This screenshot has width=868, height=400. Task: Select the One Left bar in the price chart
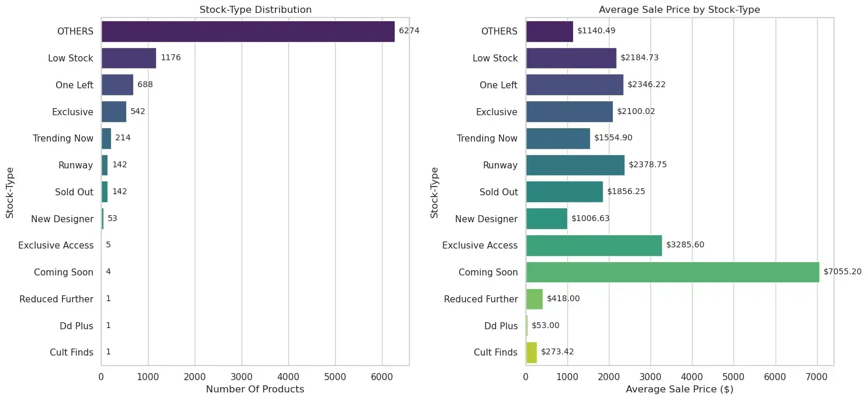click(575, 85)
